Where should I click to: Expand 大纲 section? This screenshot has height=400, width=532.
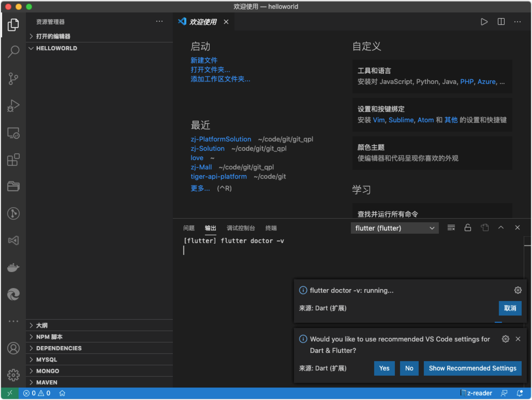(x=99, y=325)
